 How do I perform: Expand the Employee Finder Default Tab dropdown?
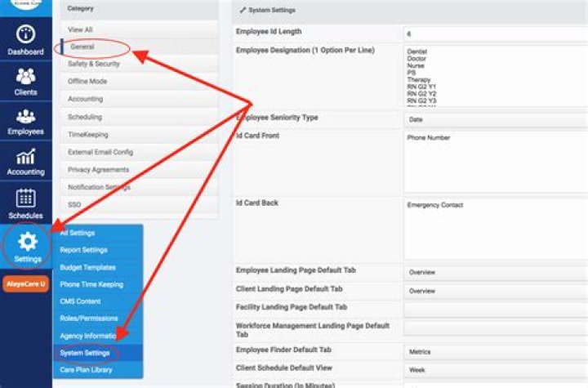495,352
